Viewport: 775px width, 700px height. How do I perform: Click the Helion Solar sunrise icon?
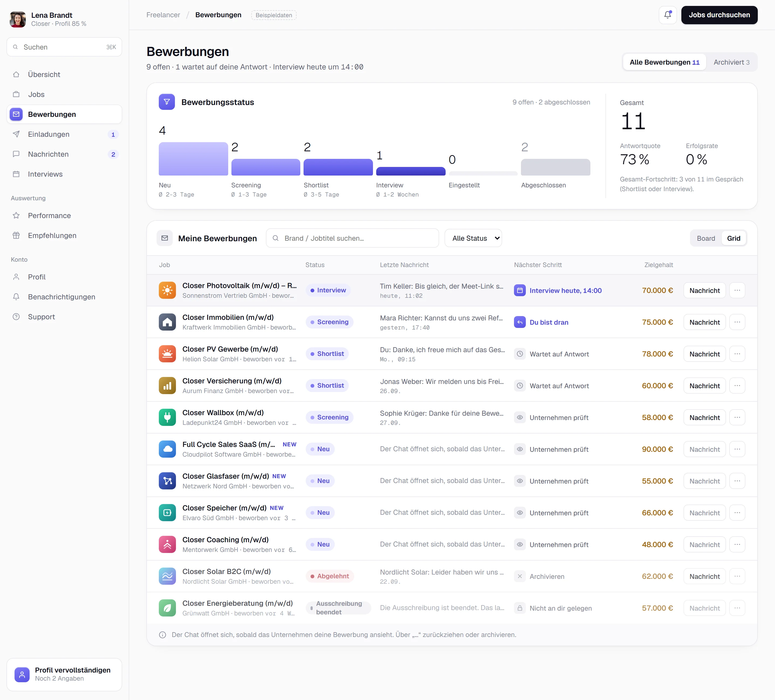[x=167, y=354]
